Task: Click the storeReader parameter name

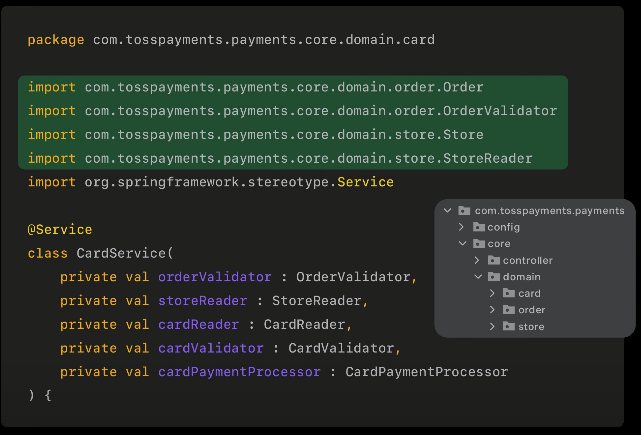Action: tap(202, 301)
